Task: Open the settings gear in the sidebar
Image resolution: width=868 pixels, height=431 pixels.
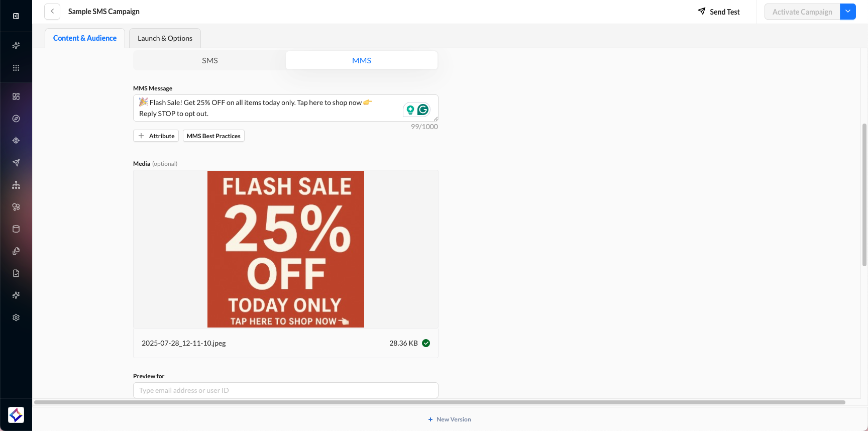Action: 16,317
